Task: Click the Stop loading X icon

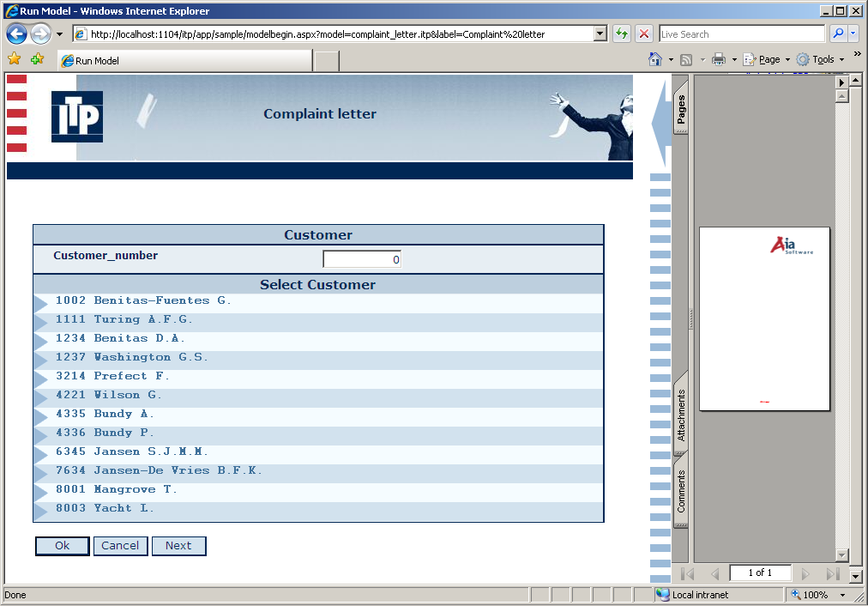Action: [x=644, y=34]
